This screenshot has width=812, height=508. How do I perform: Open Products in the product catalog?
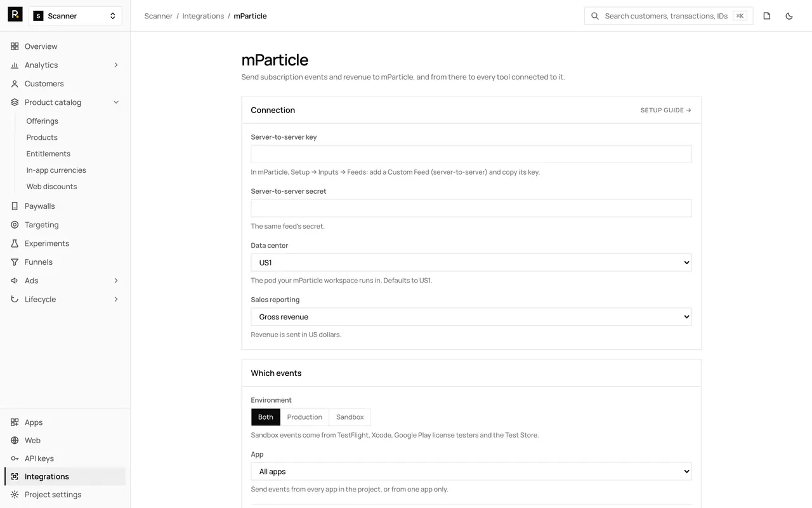[42, 137]
